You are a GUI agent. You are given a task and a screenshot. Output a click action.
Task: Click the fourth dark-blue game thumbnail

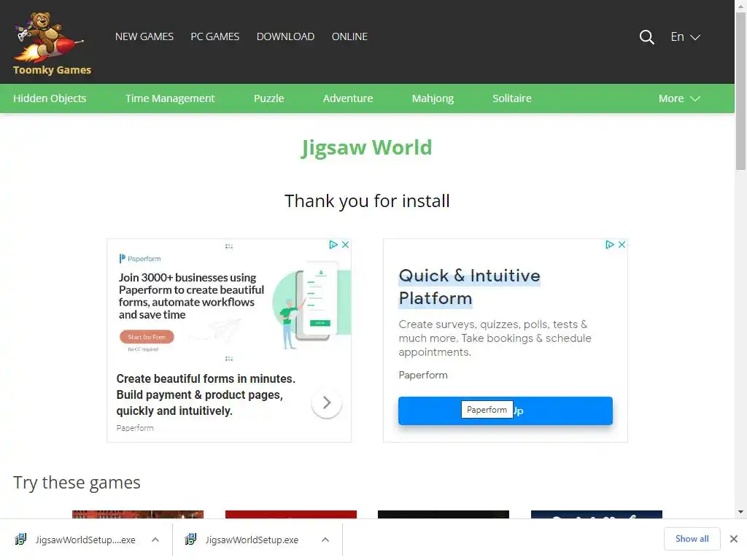(597, 515)
